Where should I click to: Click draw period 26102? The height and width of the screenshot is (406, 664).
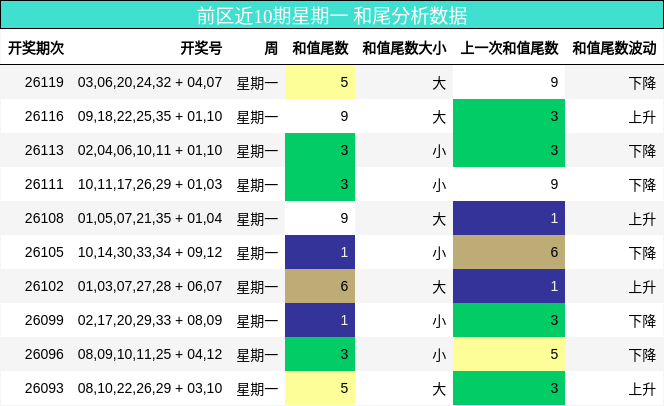[44, 286]
